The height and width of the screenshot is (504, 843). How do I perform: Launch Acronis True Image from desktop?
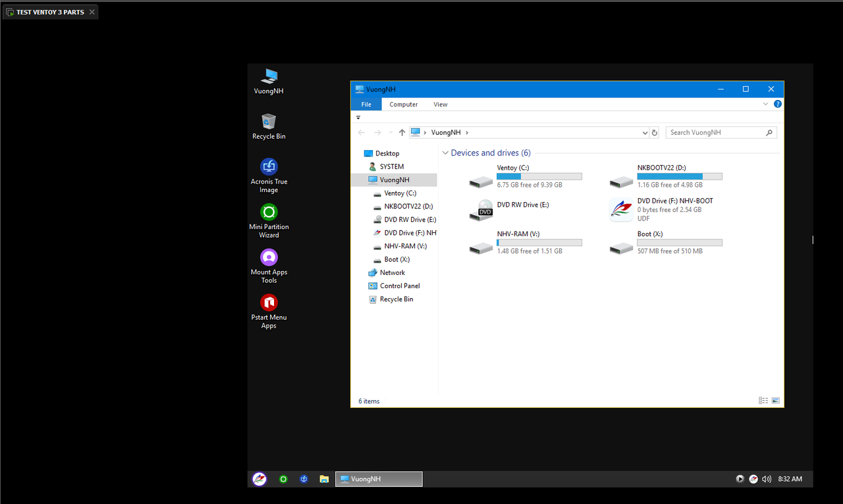(x=269, y=176)
